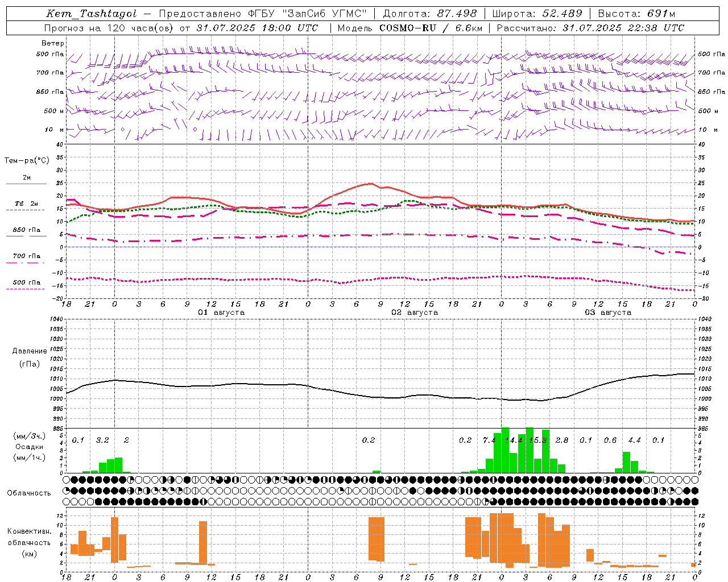Click the date label 01 августа
728x582 pixels.
pyautogui.click(x=221, y=313)
